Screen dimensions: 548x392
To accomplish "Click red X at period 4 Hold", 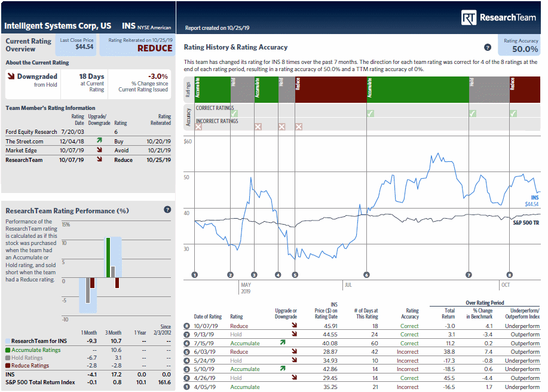I will 281,127.
